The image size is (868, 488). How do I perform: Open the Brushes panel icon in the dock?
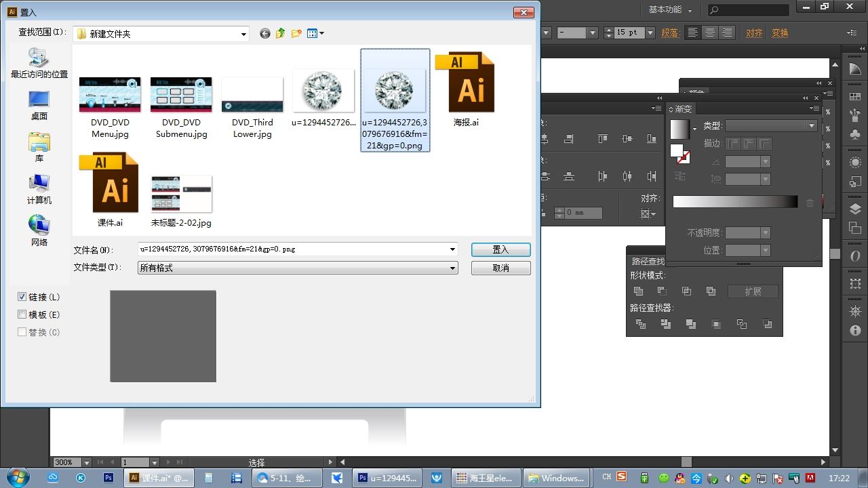pyautogui.click(x=855, y=115)
